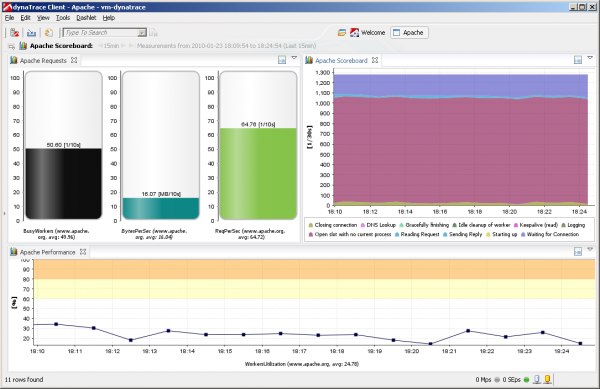Toggle Gracefully finishing legend entry
600x389 pixels.
424,225
